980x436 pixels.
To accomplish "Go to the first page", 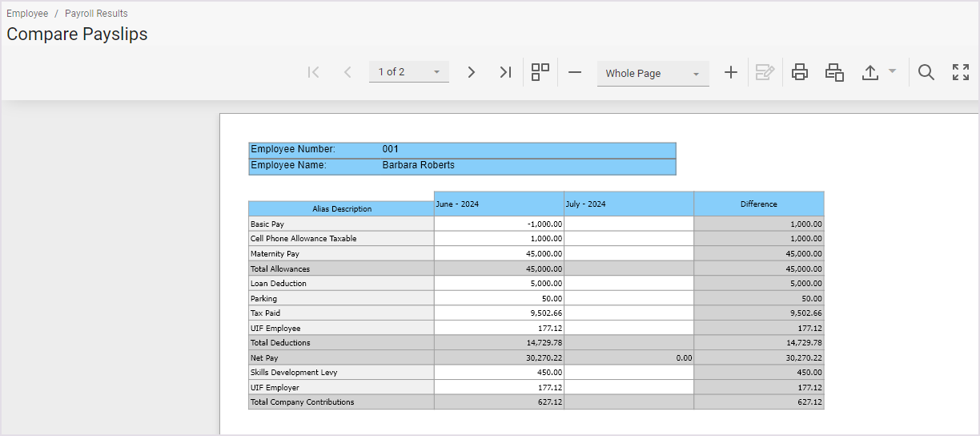I will 314,72.
